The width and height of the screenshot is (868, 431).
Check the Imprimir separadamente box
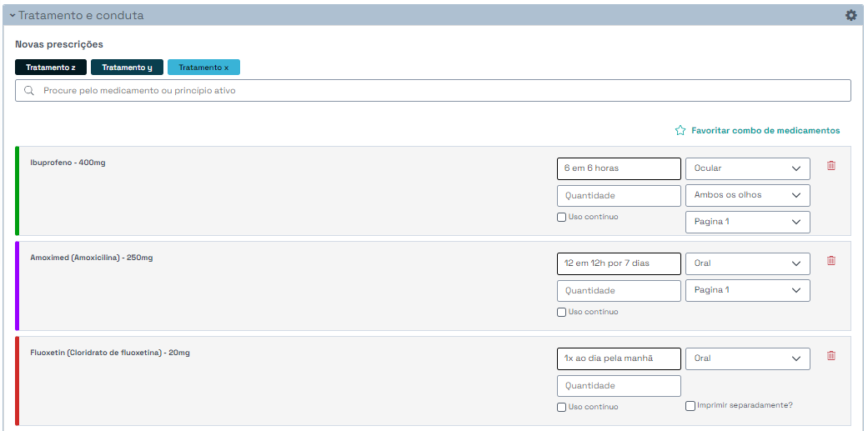pyautogui.click(x=690, y=406)
